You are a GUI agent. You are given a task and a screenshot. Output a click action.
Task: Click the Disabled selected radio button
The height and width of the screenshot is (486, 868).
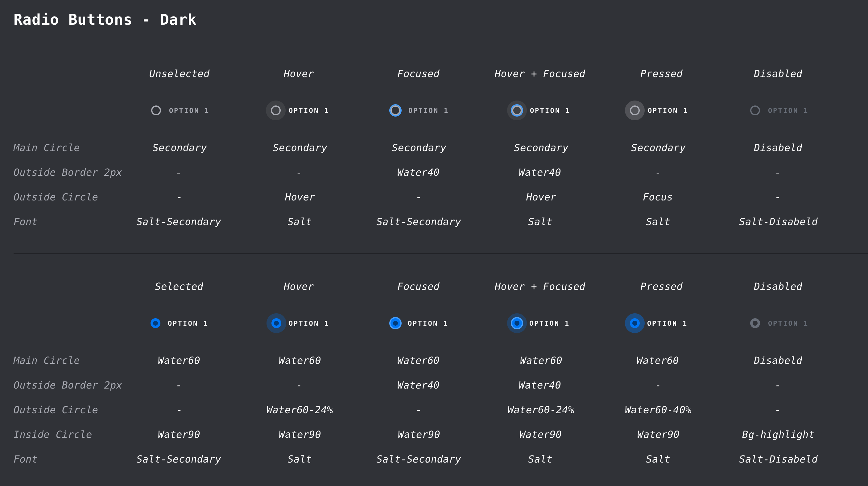point(755,323)
